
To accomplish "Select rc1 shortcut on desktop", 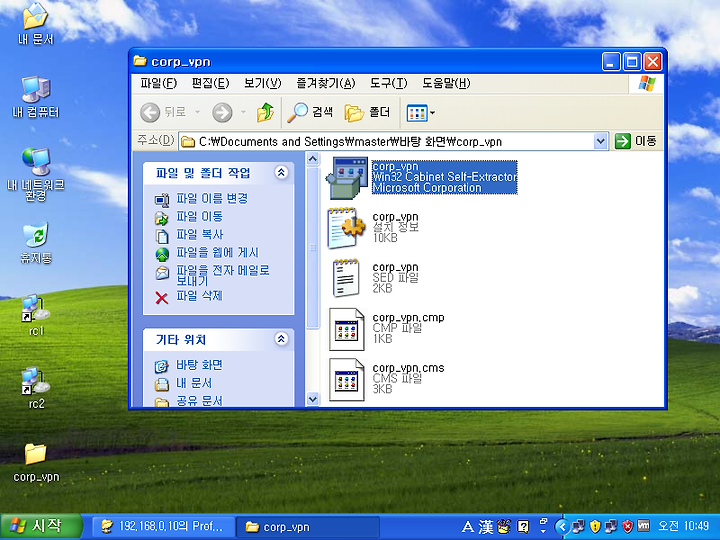I will 36,315.
